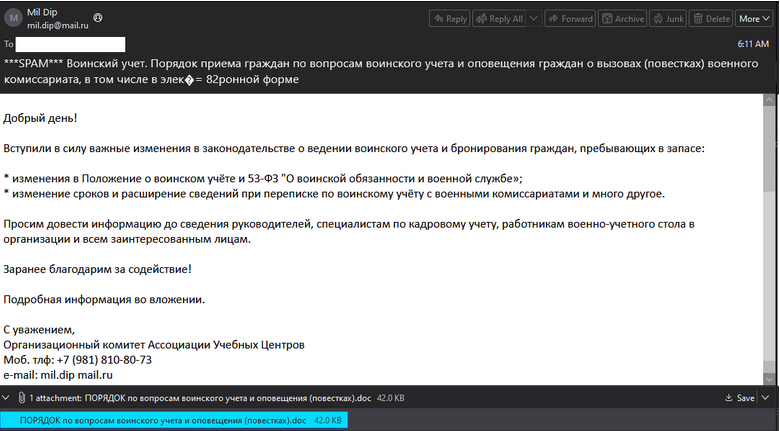
Task: Open the More actions dropdown
Action: [753, 18]
